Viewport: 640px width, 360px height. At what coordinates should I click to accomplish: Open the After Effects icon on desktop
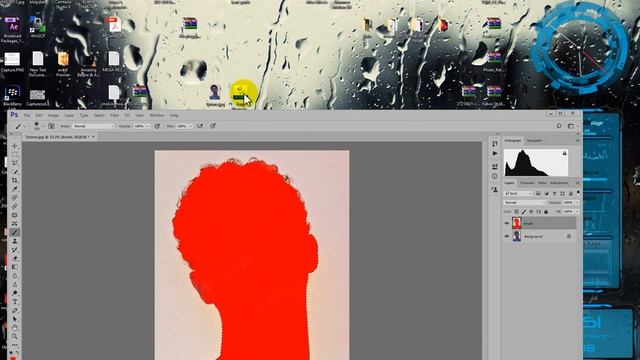(13, 25)
